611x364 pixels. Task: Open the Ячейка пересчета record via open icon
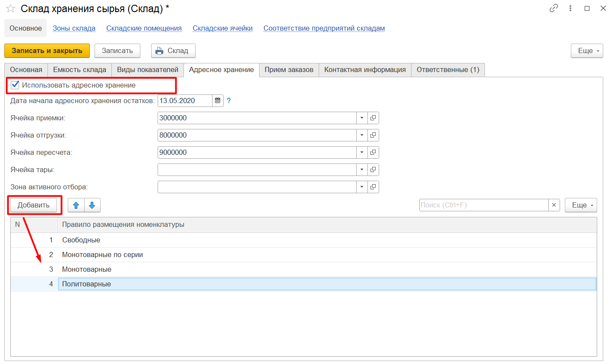[x=373, y=152]
